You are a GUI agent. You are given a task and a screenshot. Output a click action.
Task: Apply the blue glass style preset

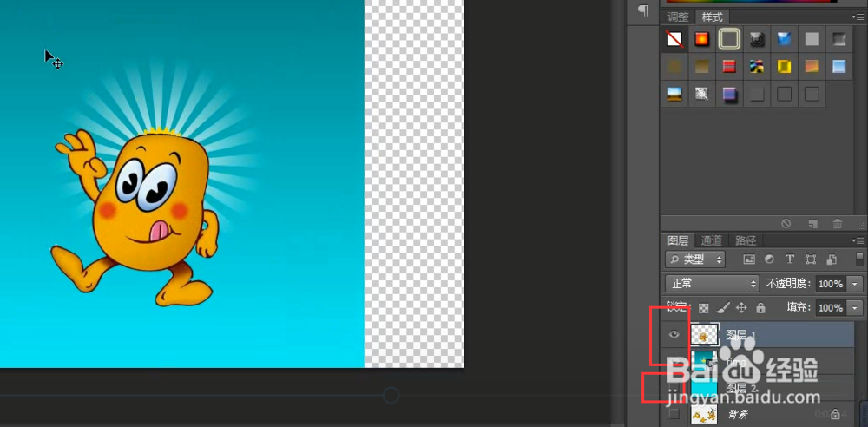pyautogui.click(x=784, y=39)
